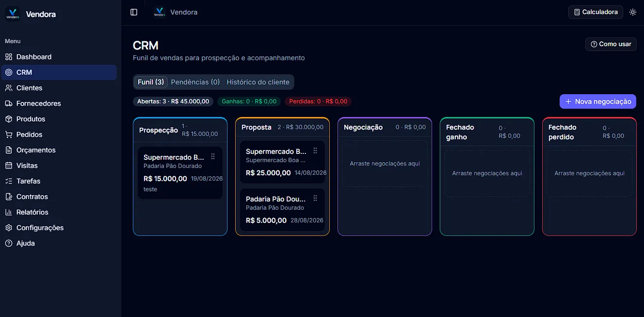
Task: Create a Nova negociação
Action: tap(598, 101)
